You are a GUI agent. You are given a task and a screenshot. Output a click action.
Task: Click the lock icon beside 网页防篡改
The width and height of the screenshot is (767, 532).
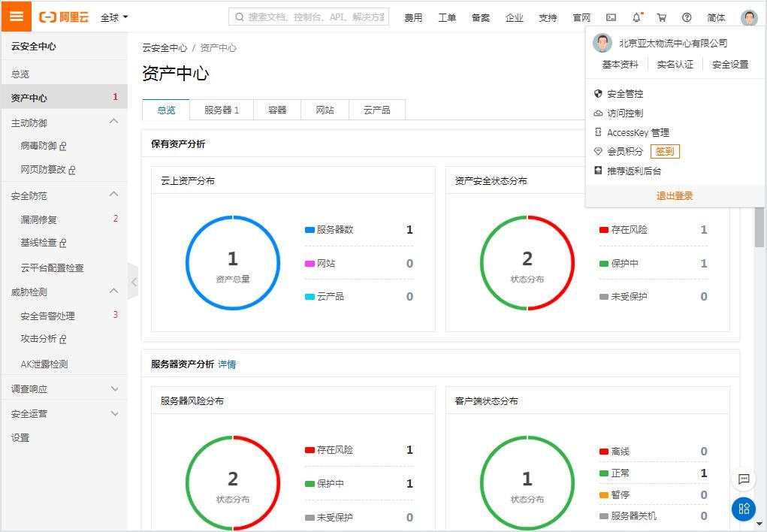tap(72, 170)
